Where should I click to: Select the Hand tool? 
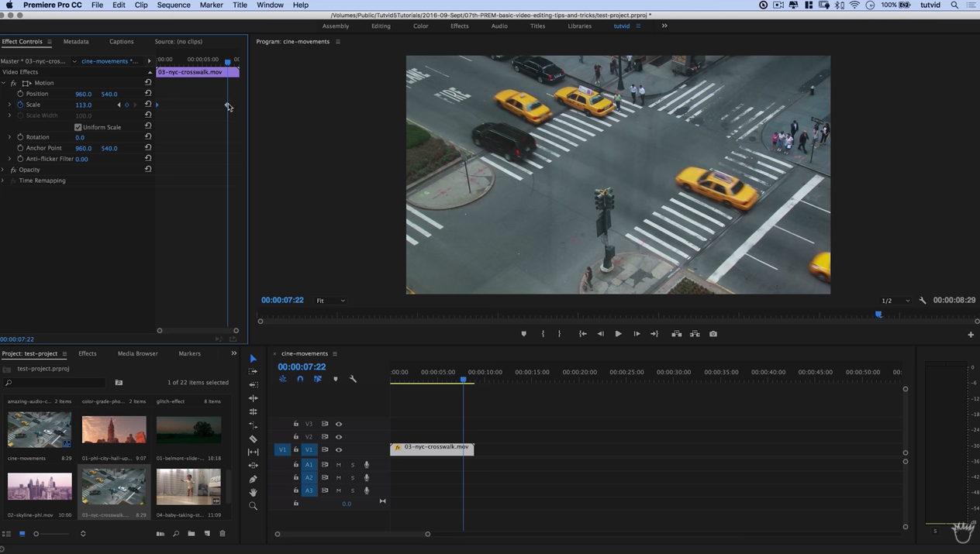click(253, 492)
